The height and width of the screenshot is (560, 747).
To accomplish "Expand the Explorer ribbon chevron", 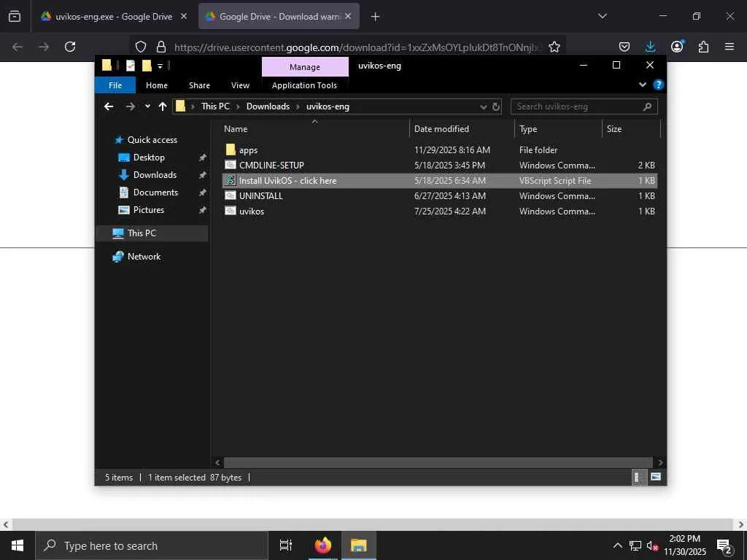I will point(643,85).
